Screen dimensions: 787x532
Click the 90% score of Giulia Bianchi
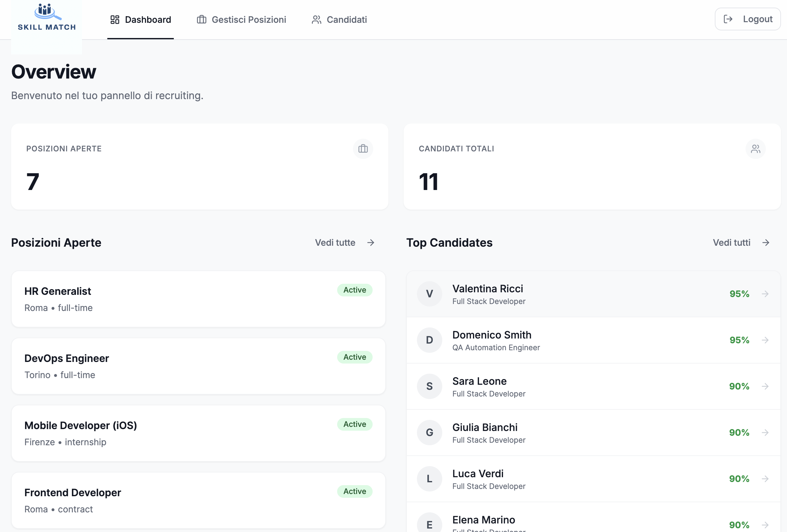pos(739,433)
